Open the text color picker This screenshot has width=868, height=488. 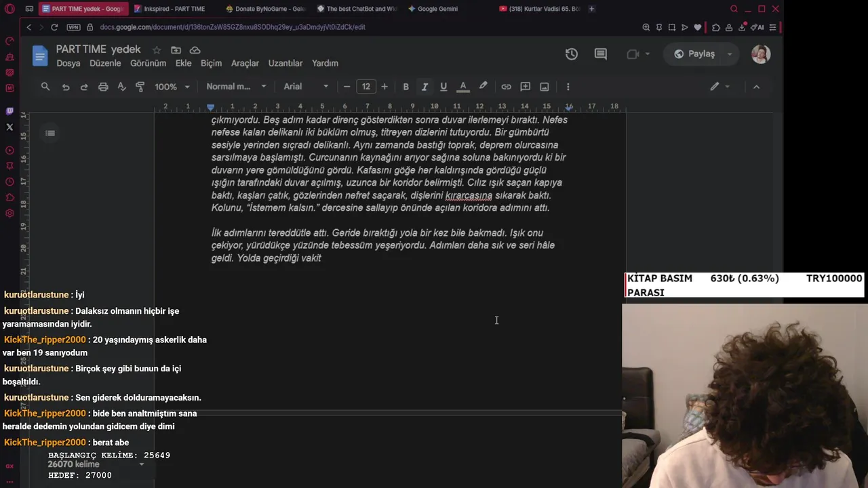coord(463,87)
